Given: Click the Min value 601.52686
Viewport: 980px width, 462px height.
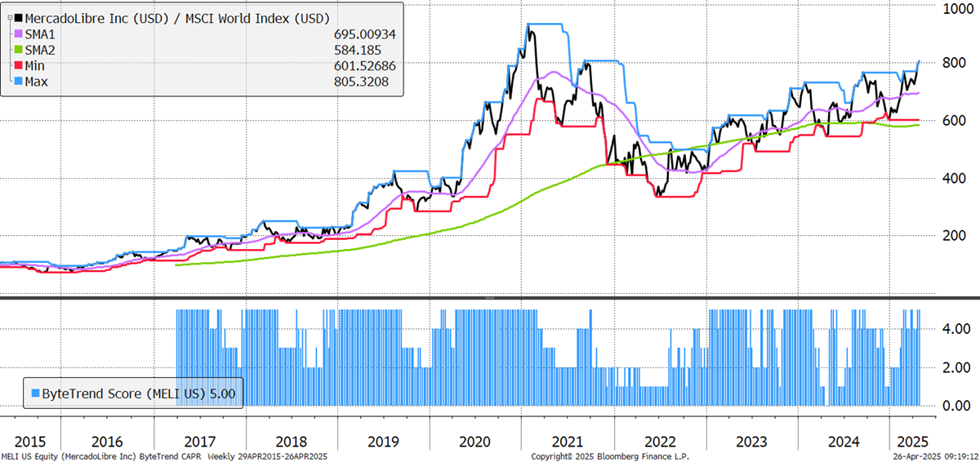Looking at the screenshot, I should [x=365, y=66].
